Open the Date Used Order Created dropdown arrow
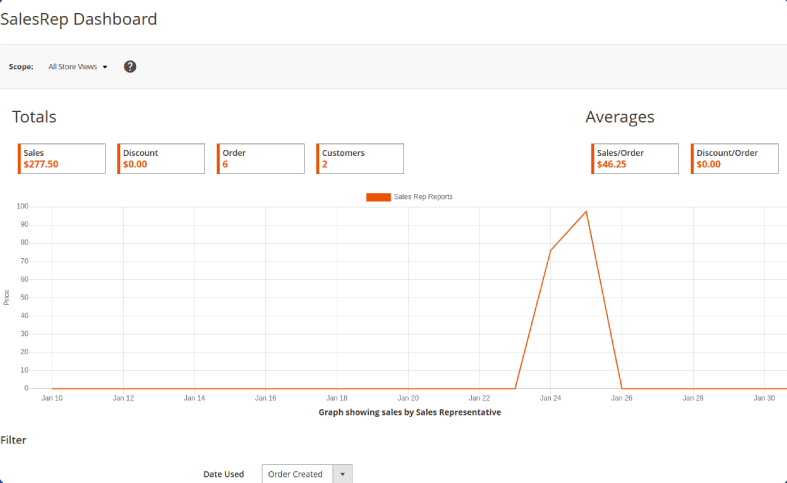The height and width of the screenshot is (483, 787). coord(343,474)
